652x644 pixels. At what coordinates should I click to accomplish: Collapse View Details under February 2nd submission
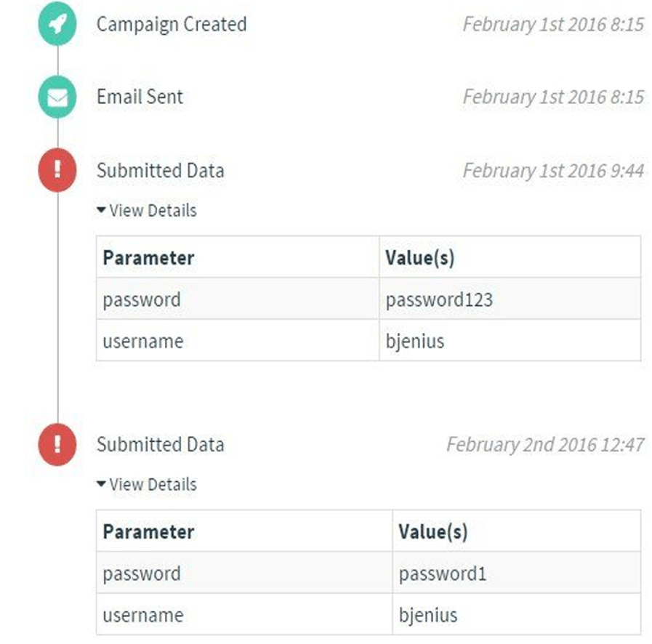click(x=146, y=485)
